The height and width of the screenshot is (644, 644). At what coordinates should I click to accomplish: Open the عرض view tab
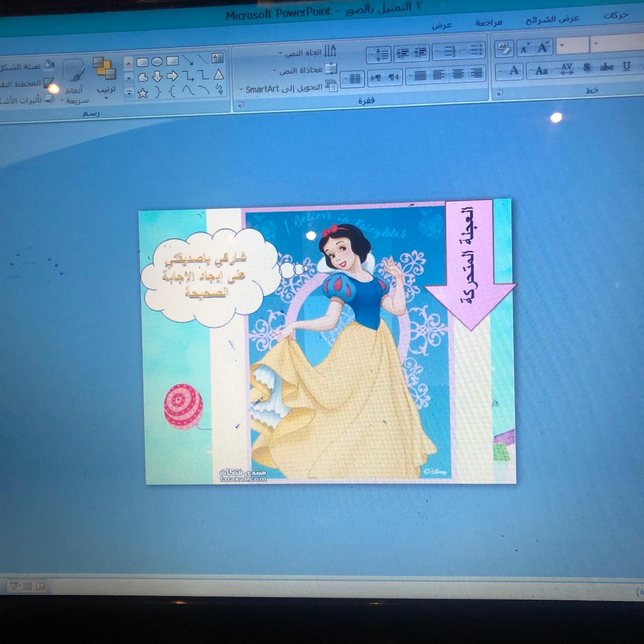click(442, 25)
